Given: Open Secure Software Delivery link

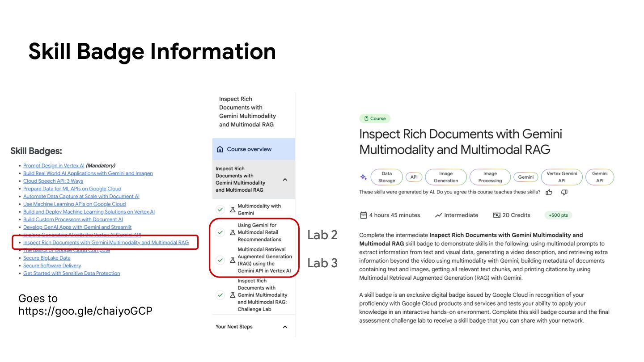Looking at the screenshot, I should click(x=52, y=265).
